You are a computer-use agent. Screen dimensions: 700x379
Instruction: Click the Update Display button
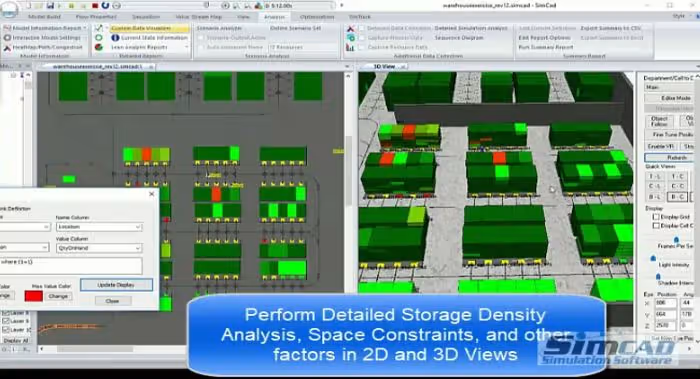click(116, 285)
